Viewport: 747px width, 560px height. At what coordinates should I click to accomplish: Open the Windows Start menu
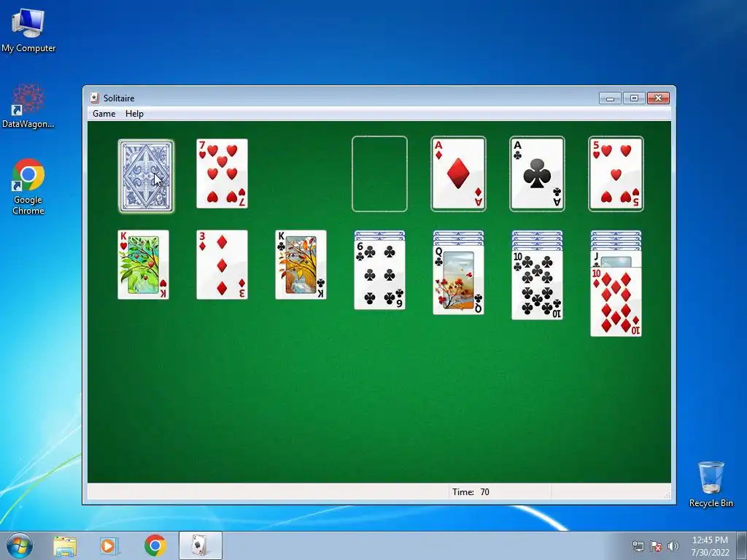coord(20,545)
